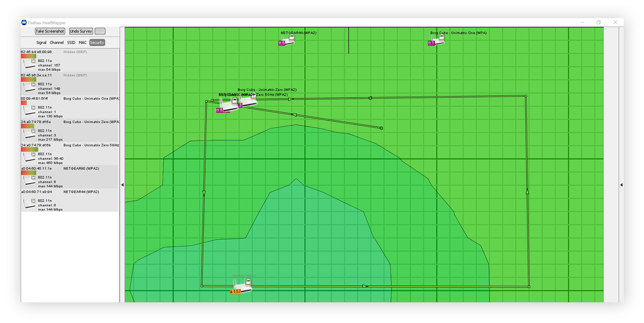
Task: Click the NETGEAR44 access point on map
Action: click(288, 40)
